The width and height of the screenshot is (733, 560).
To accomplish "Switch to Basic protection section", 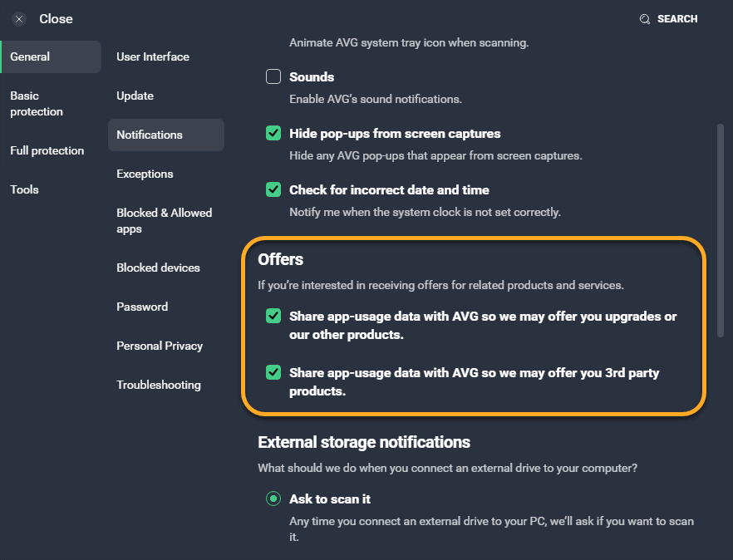I will (x=37, y=104).
